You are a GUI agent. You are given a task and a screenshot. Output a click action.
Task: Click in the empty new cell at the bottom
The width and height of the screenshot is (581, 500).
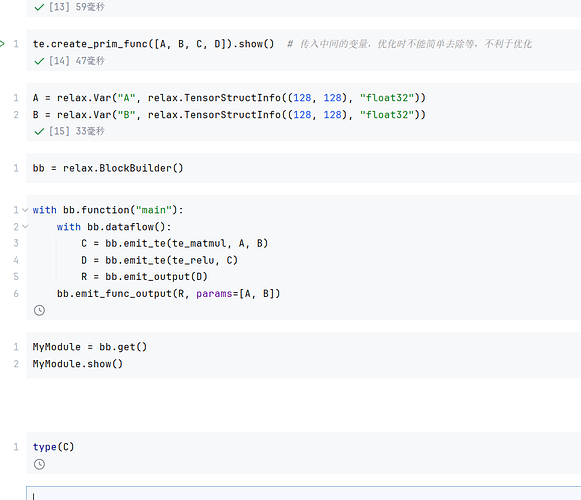tap(303, 494)
